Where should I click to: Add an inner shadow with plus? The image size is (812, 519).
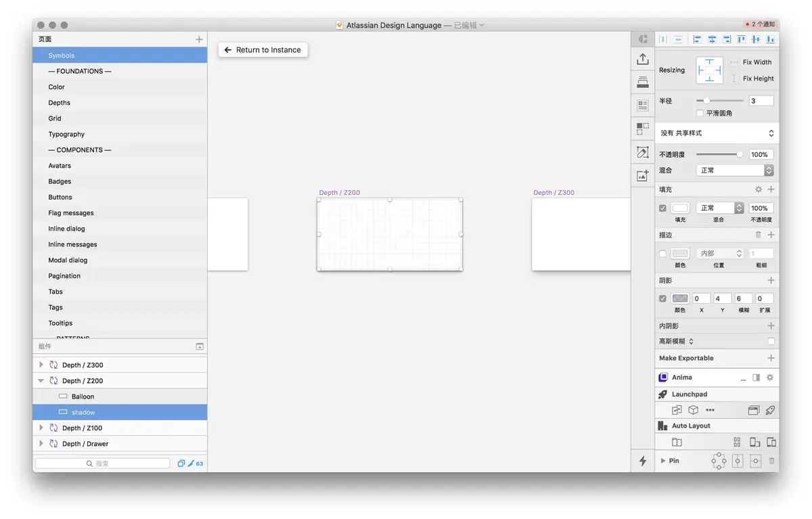771,325
